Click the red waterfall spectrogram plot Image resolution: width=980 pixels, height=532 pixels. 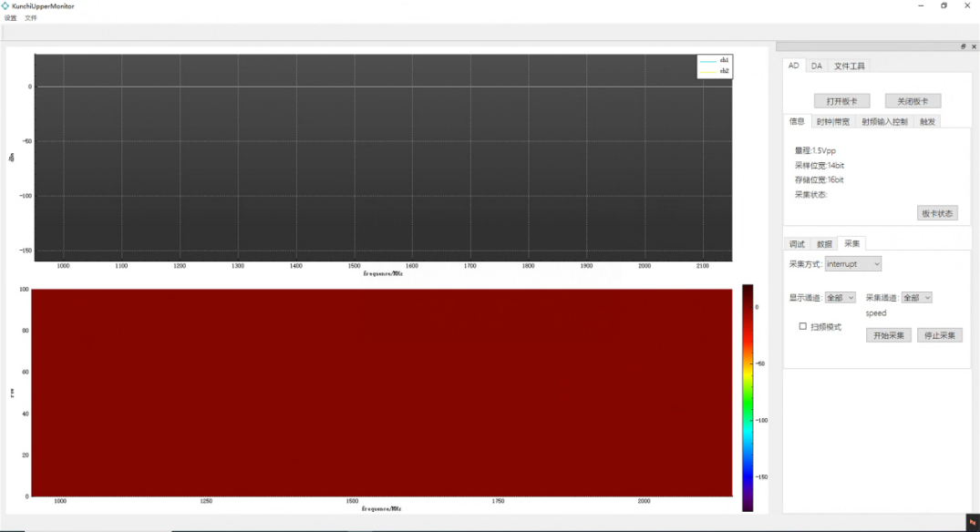tap(382, 393)
